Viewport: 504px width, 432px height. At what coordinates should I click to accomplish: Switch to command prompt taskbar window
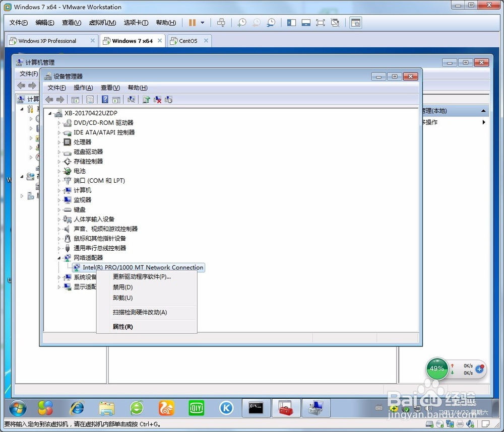coord(256,408)
